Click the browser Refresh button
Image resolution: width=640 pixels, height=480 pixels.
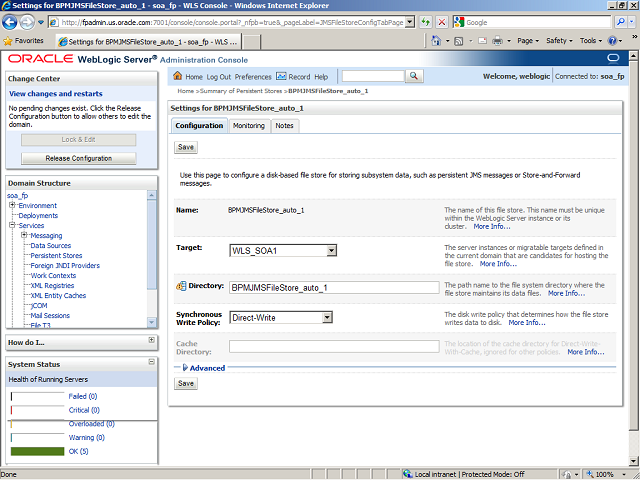coord(426,22)
